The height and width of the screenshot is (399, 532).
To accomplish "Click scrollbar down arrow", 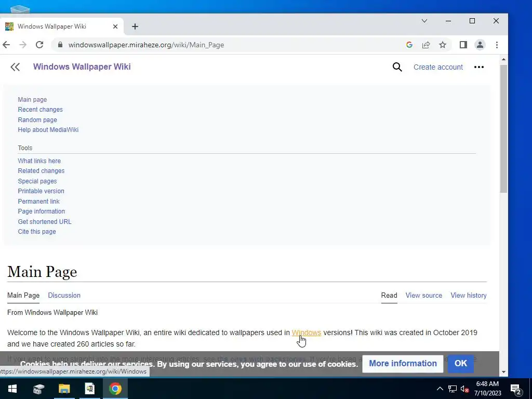I will tap(503, 372).
